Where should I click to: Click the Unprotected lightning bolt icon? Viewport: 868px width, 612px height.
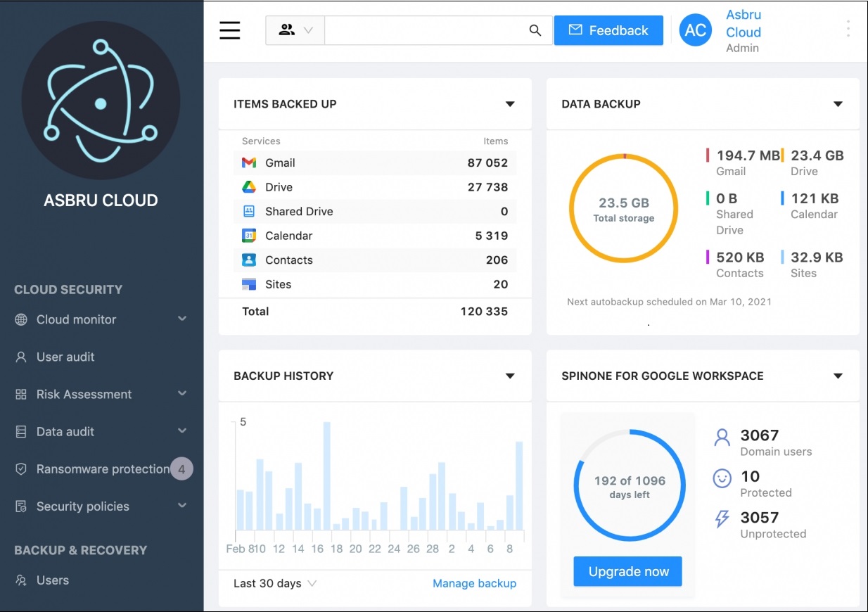(x=722, y=520)
